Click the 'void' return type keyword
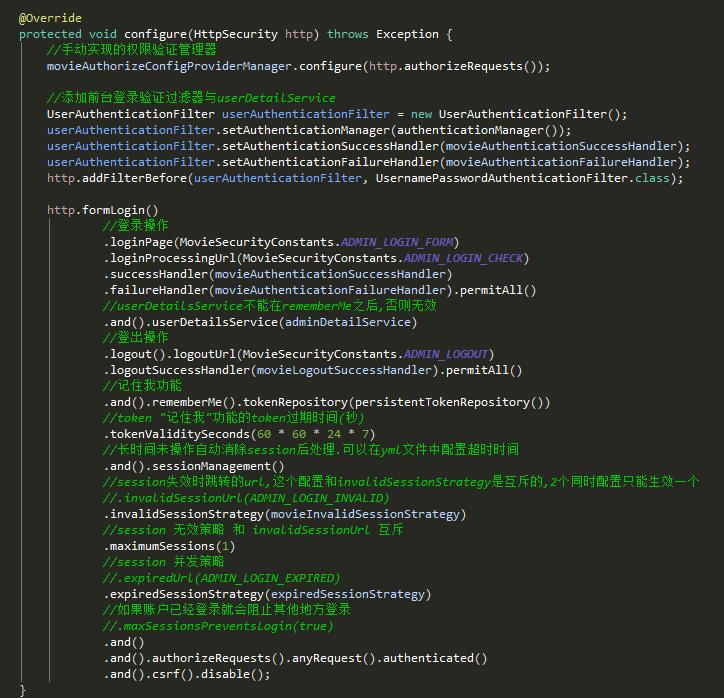Screen dimensions: 724x698 103,34
